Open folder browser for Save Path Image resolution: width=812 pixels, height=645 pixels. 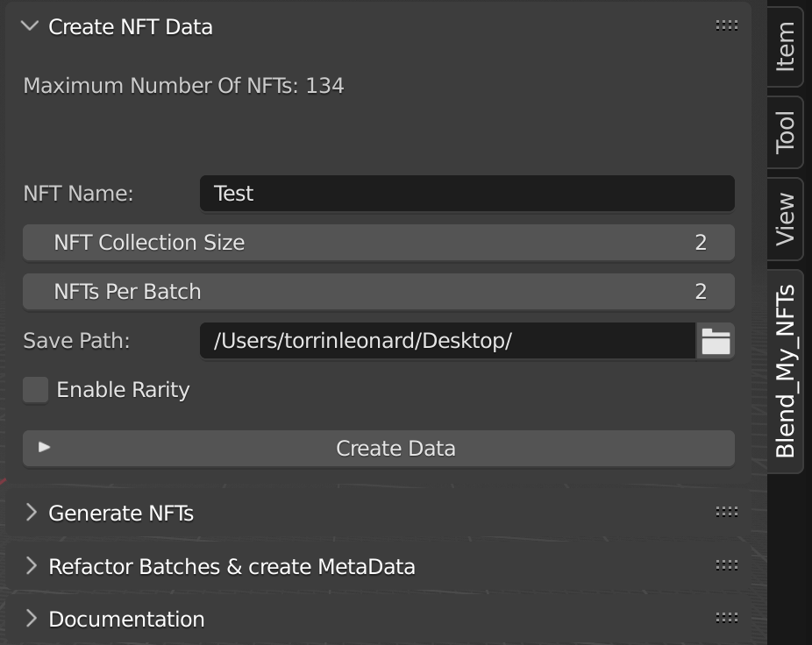(716, 341)
